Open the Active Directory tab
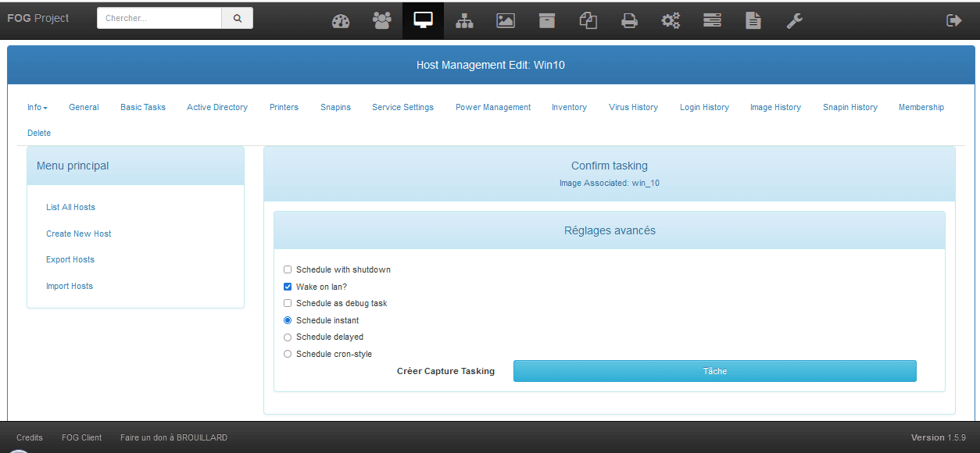This screenshot has width=980, height=453. pyautogui.click(x=217, y=108)
